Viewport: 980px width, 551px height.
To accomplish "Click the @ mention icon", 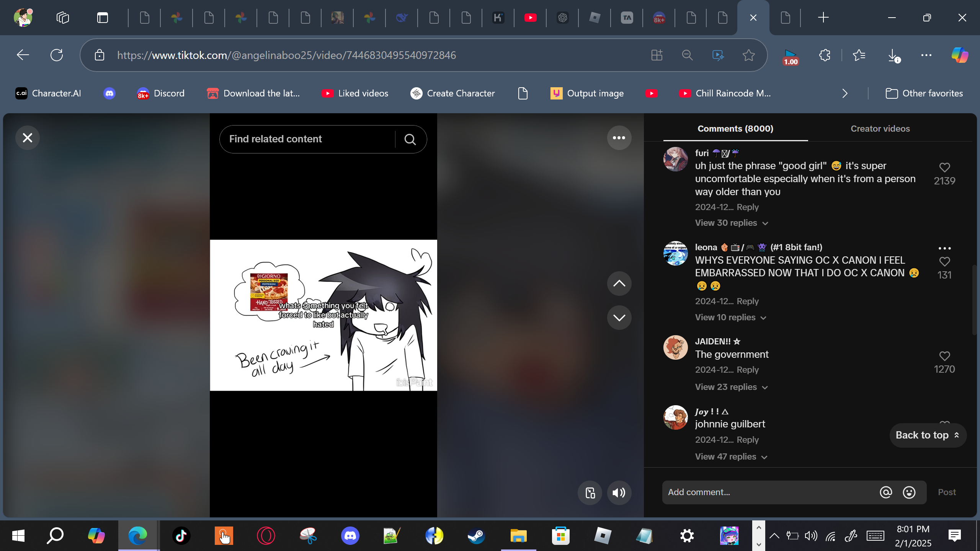I will (x=885, y=492).
